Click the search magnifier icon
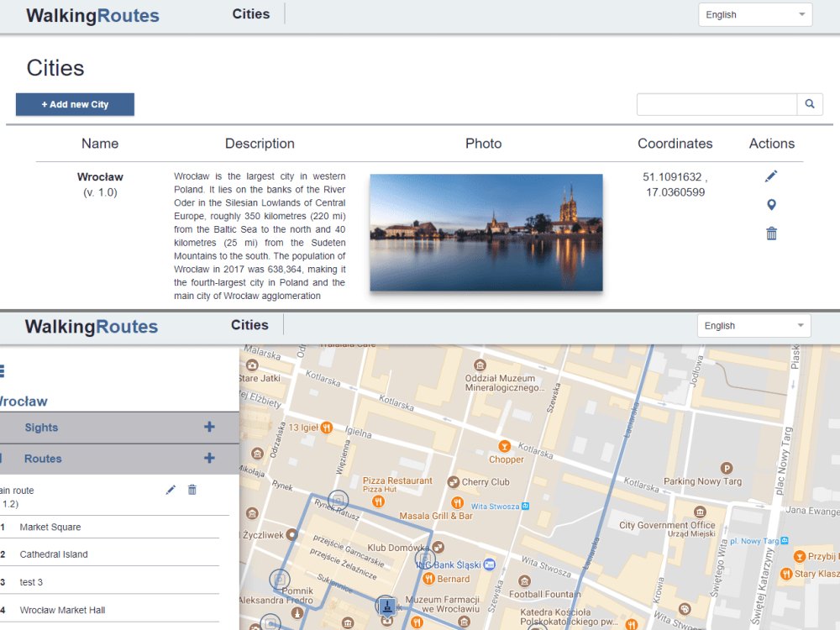840x630 pixels. click(810, 104)
